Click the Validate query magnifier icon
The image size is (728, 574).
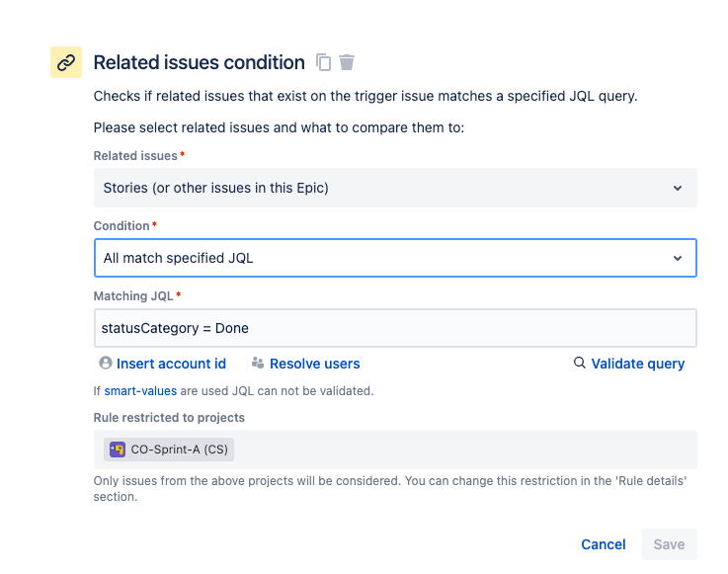coord(580,363)
